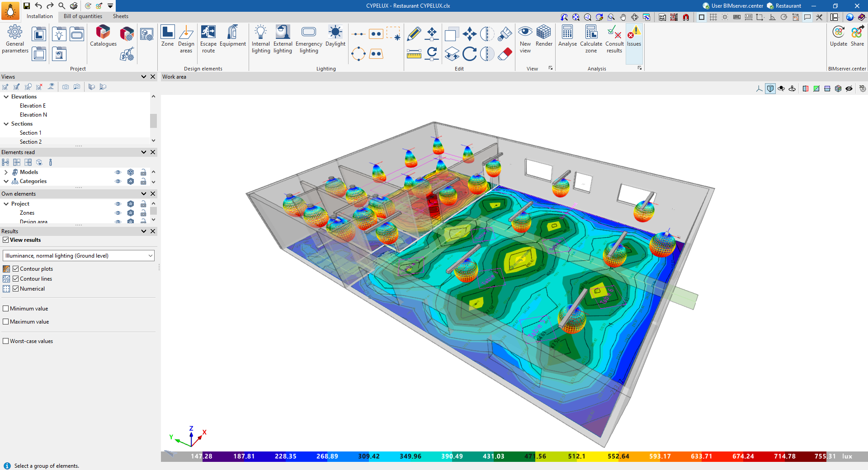Launch the Render tool
This screenshot has width=868, height=470.
[x=544, y=36]
